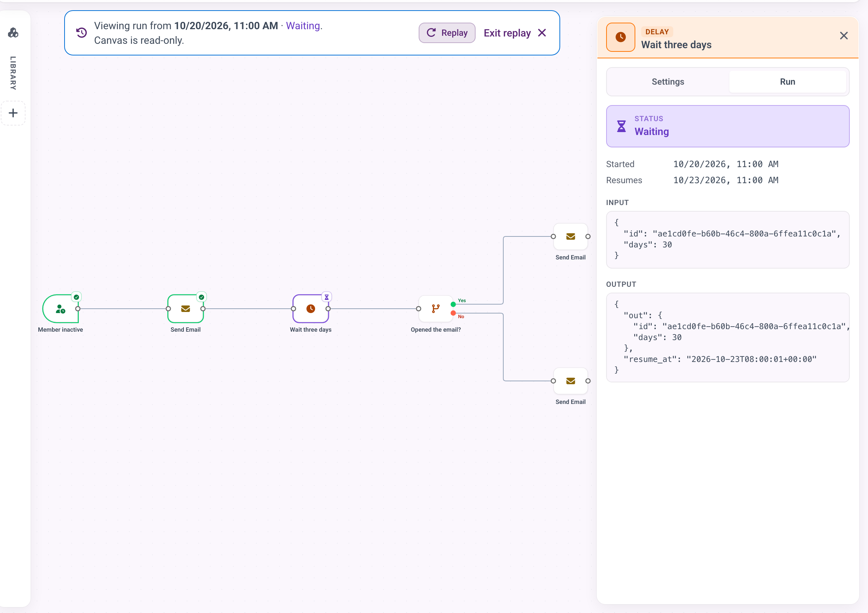This screenshot has width=868, height=613.
Task: Close the Wait three days panel
Action: 844,36
